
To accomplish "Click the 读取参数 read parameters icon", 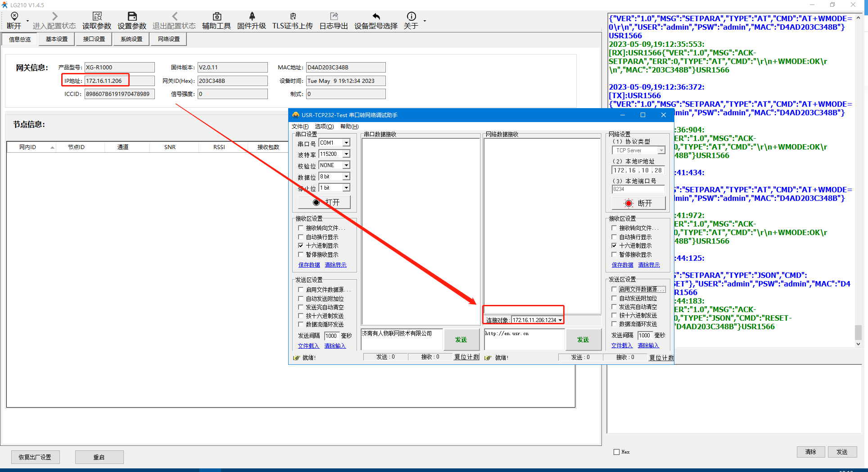I will coord(97,17).
